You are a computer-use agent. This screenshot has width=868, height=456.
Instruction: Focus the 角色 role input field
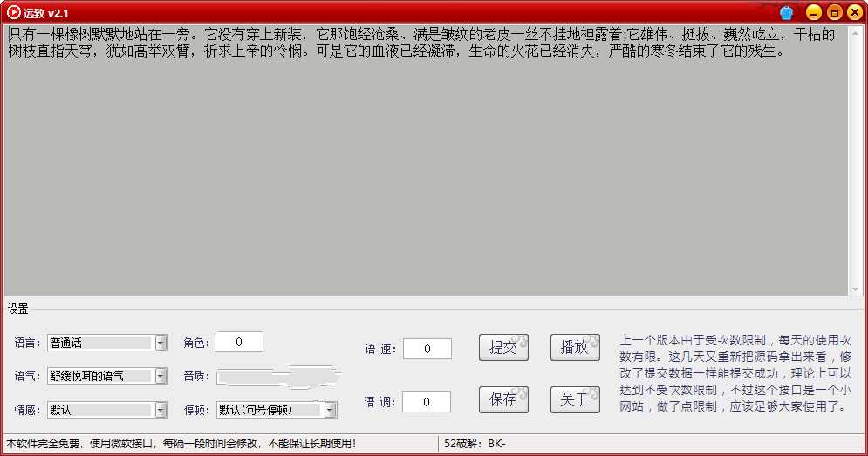coord(238,342)
